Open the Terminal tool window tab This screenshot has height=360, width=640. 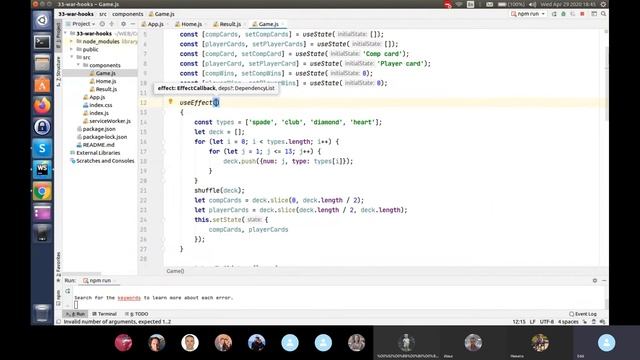pos(104,314)
